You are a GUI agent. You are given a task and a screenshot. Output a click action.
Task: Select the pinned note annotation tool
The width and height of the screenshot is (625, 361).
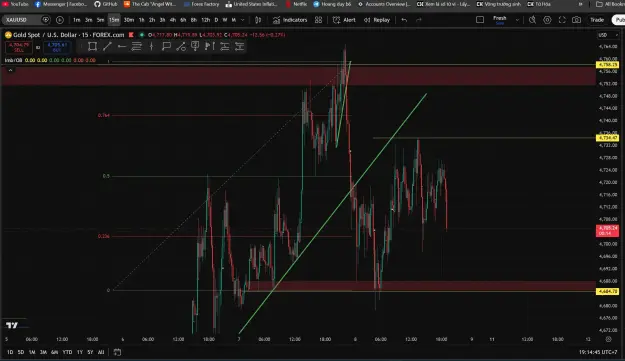(195, 47)
